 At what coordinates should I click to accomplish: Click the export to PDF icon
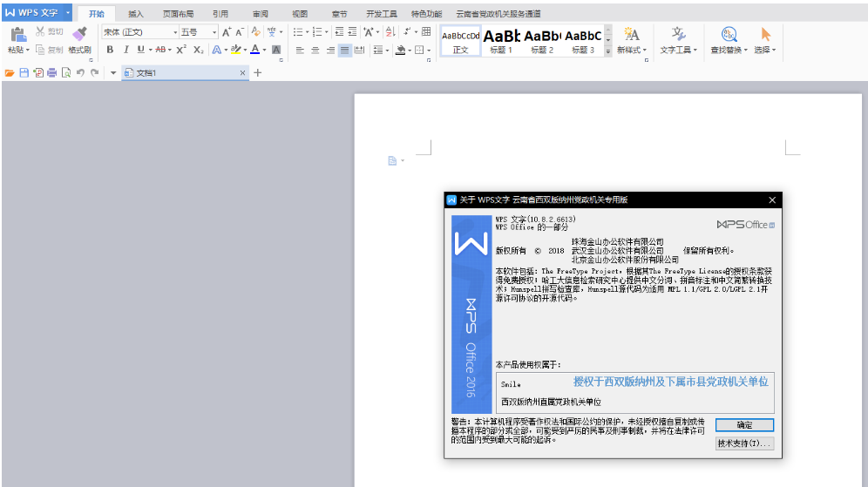pyautogui.click(x=38, y=72)
